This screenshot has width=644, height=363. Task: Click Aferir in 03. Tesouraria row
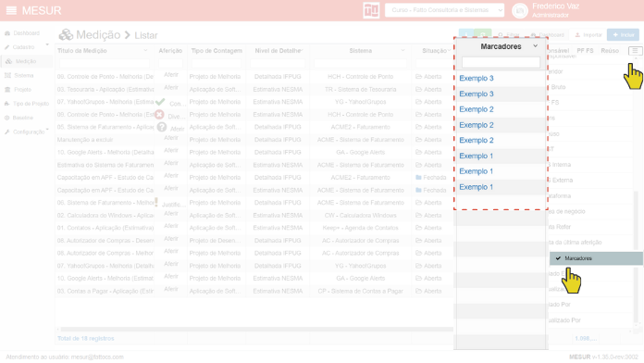(171, 88)
